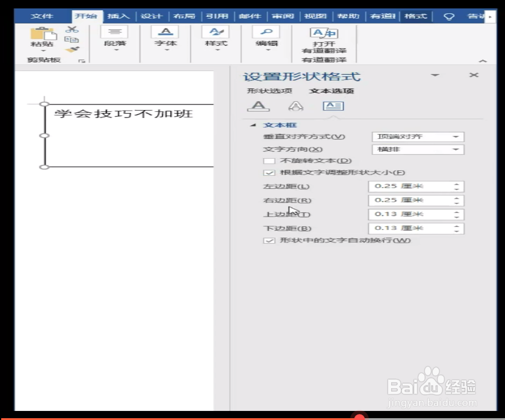The width and height of the screenshot is (505, 420).
Task: Open the 文件 tab
Action: [42, 16]
